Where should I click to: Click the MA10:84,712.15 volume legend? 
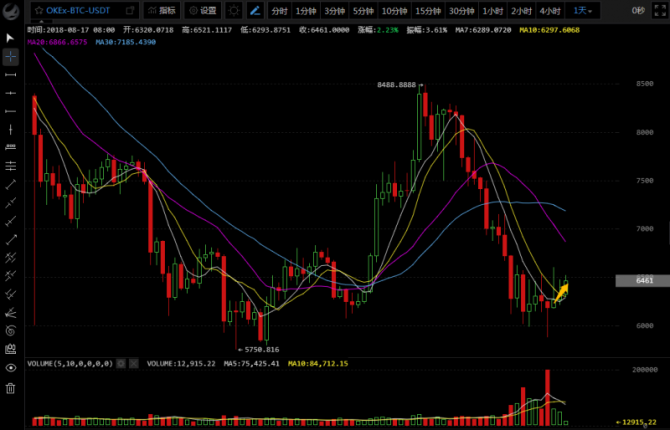tap(318, 363)
